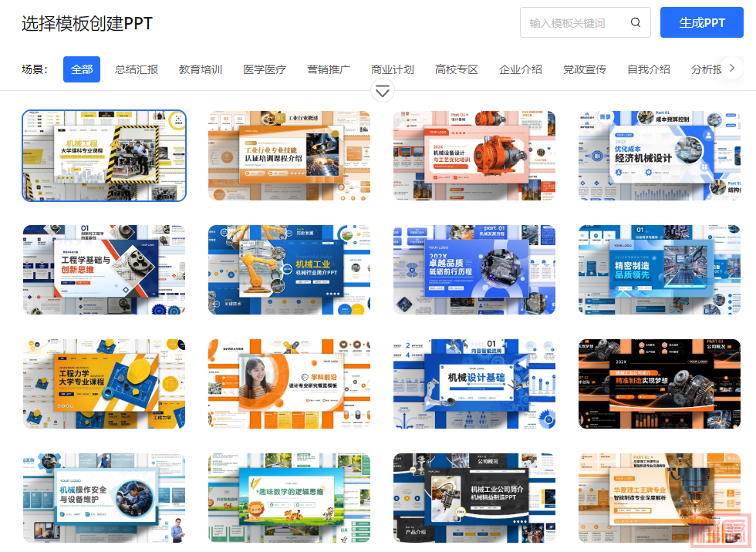The height and width of the screenshot is (552, 756).
Task: Type in the template keyword search field
Action: [x=575, y=23]
